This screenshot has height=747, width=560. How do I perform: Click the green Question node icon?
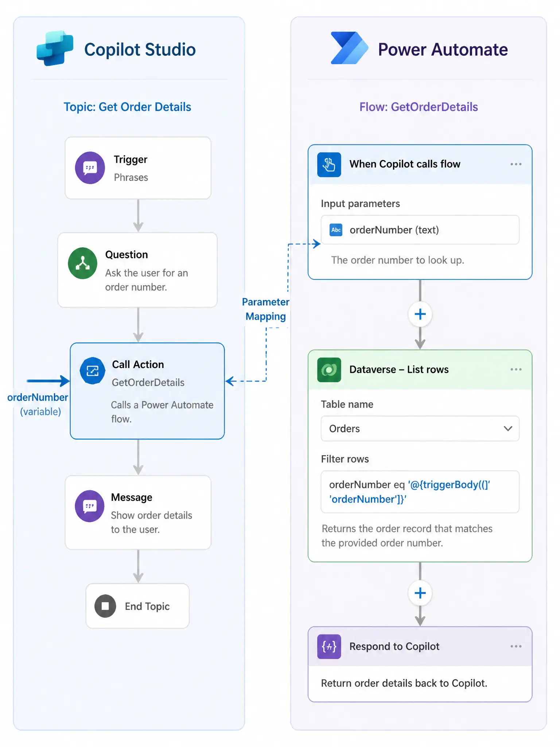click(x=83, y=263)
